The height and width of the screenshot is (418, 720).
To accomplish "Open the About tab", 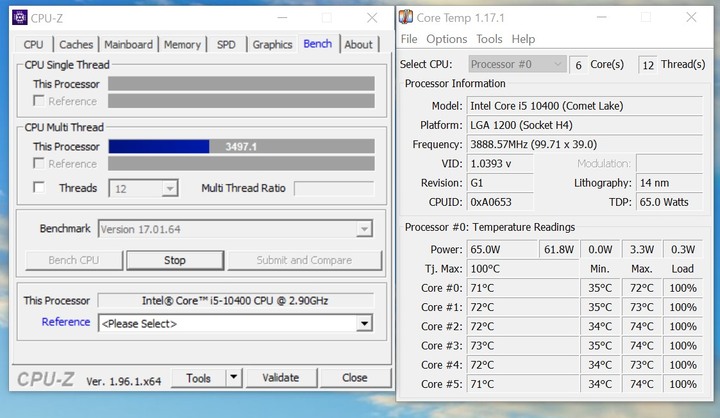I will pos(359,45).
